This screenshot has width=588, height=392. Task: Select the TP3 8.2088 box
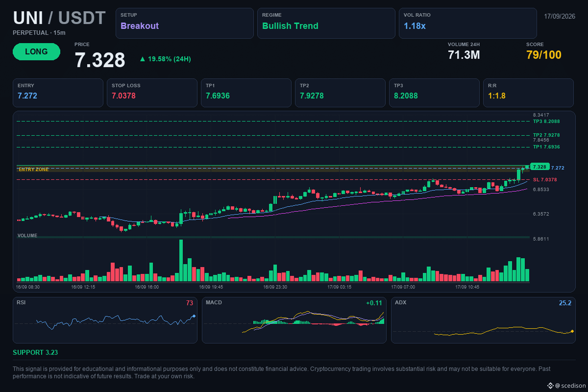(434, 93)
